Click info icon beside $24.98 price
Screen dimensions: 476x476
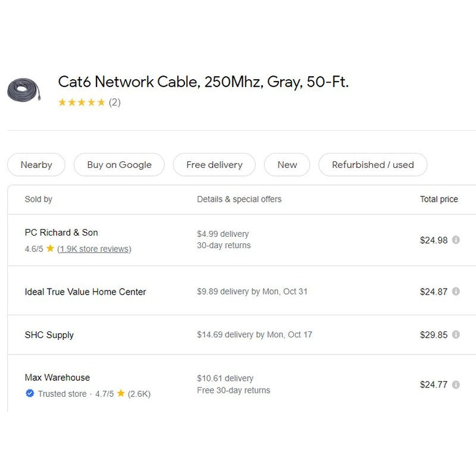point(456,240)
